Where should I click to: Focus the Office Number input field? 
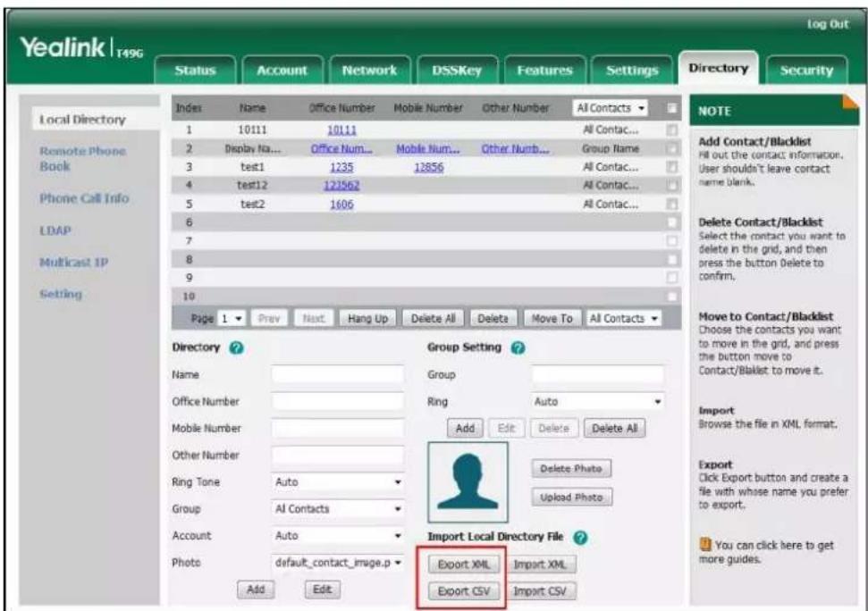337,401
